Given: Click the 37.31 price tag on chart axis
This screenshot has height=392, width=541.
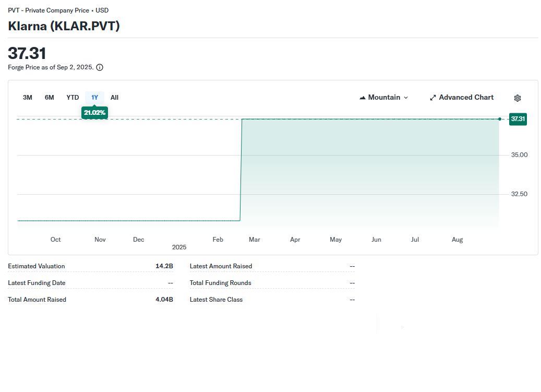Looking at the screenshot, I should click(518, 119).
